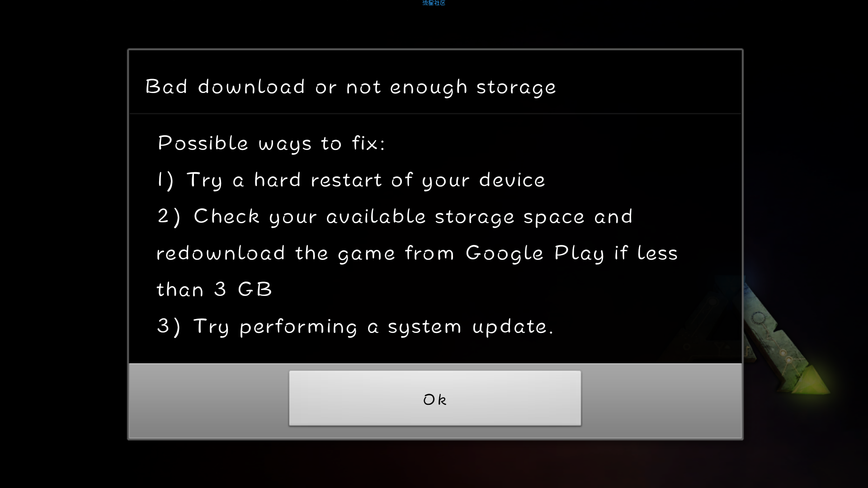
Task: Click the line 'Check your available storage space and'
Action: [x=413, y=217]
